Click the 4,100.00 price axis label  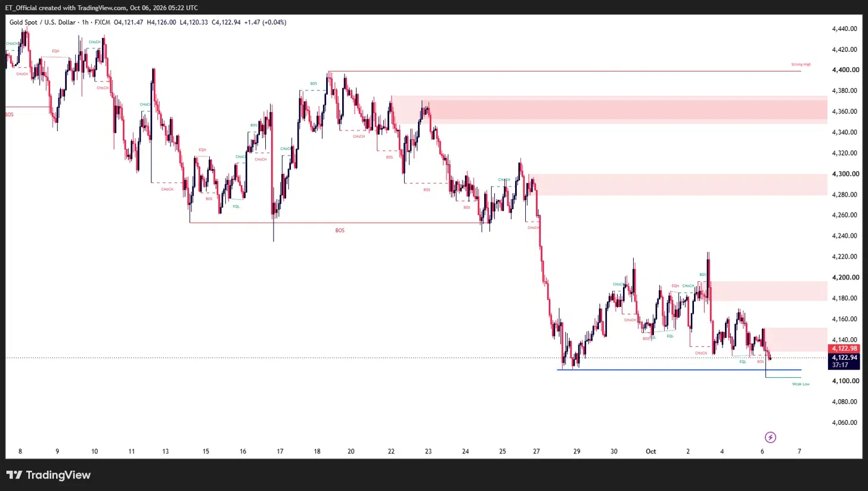click(844, 381)
